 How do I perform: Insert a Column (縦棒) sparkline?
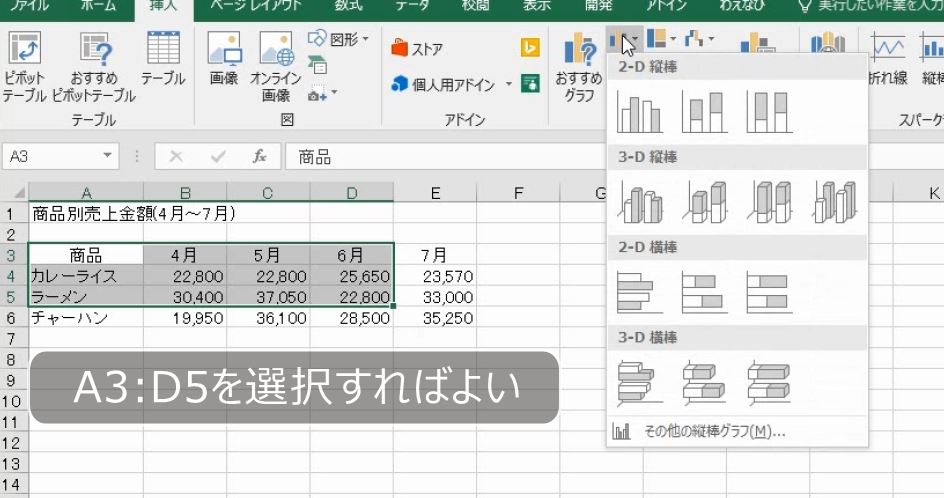(x=931, y=58)
